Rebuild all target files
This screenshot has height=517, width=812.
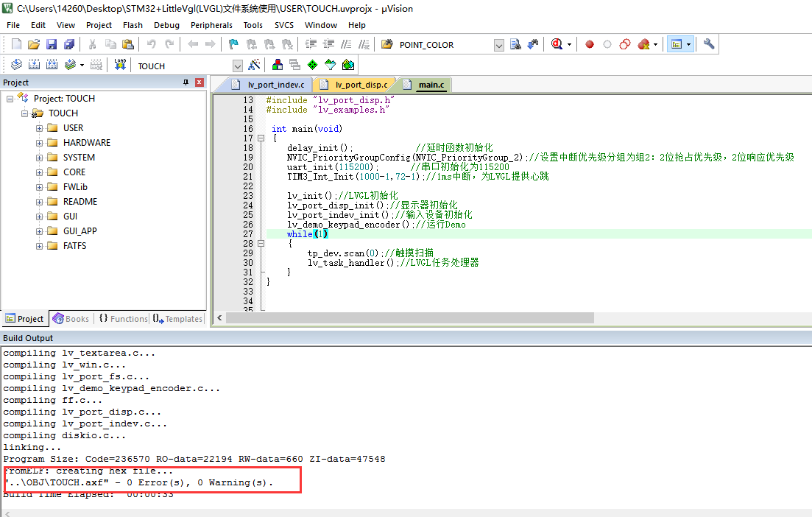click(x=50, y=65)
